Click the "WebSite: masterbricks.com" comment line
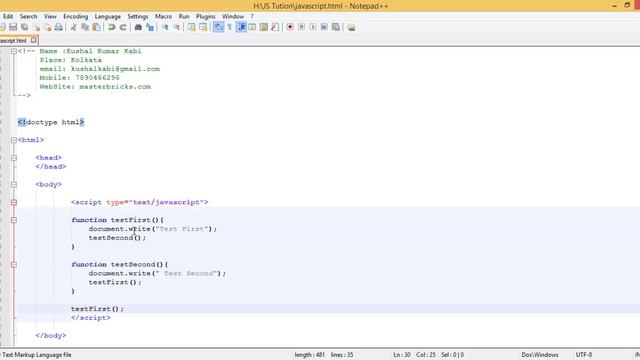The width and height of the screenshot is (640, 360). click(x=95, y=87)
